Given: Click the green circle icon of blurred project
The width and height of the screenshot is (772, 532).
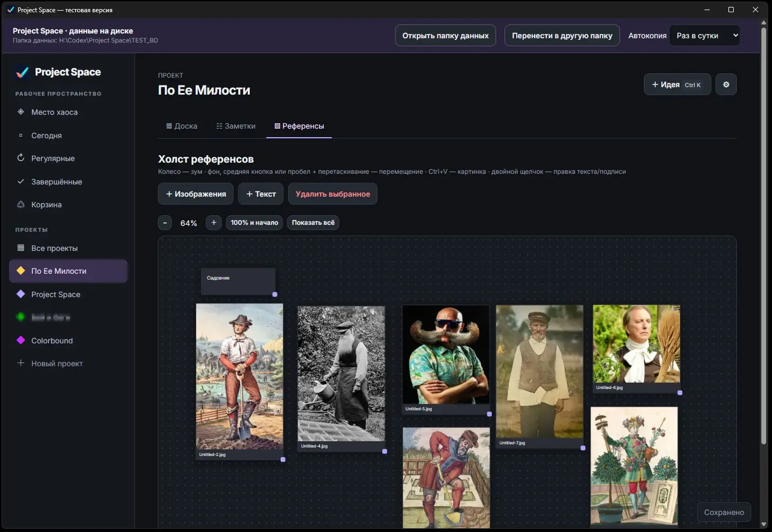Looking at the screenshot, I should point(21,317).
